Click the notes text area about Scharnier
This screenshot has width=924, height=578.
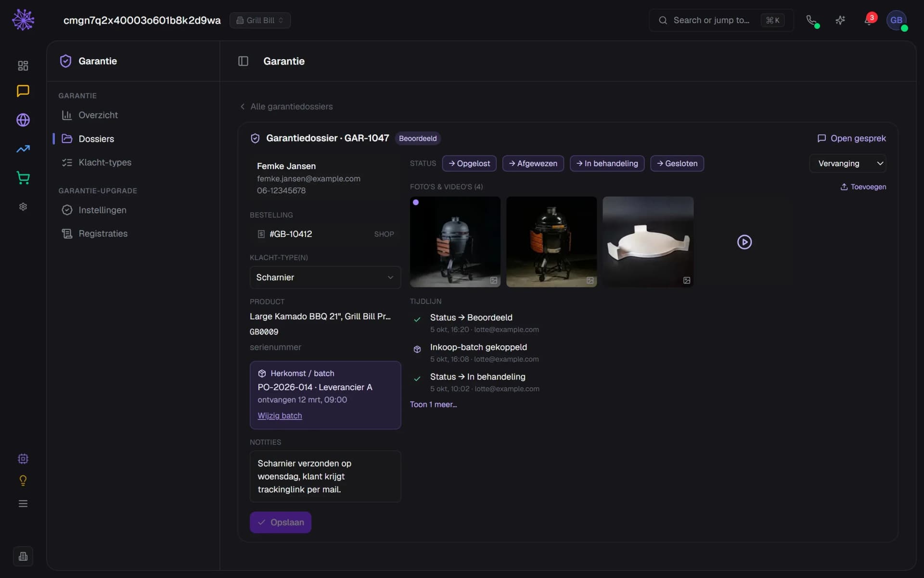(x=325, y=476)
